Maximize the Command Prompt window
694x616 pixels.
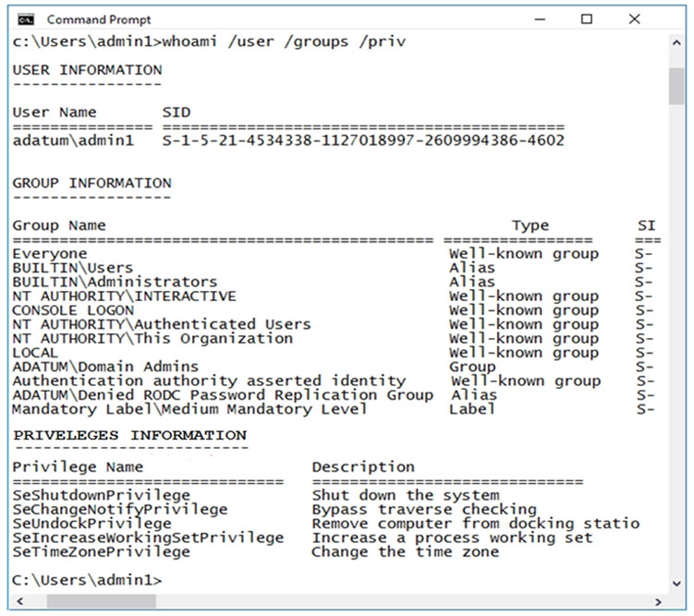tap(587, 19)
